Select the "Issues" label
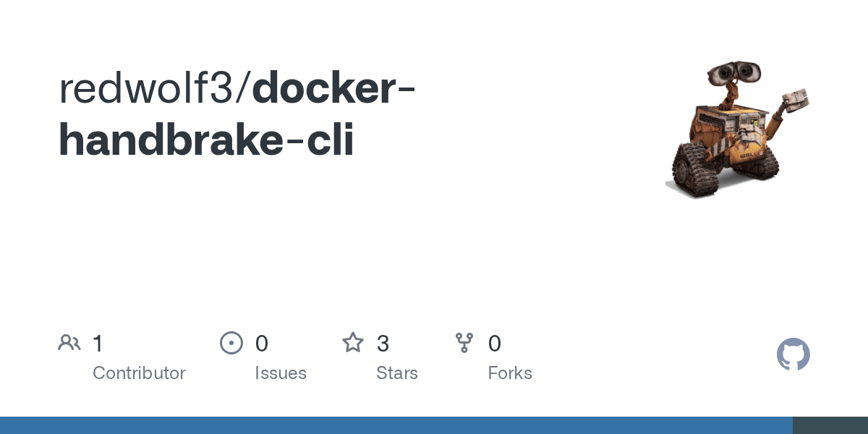This screenshot has height=434, width=868. pyautogui.click(x=281, y=373)
